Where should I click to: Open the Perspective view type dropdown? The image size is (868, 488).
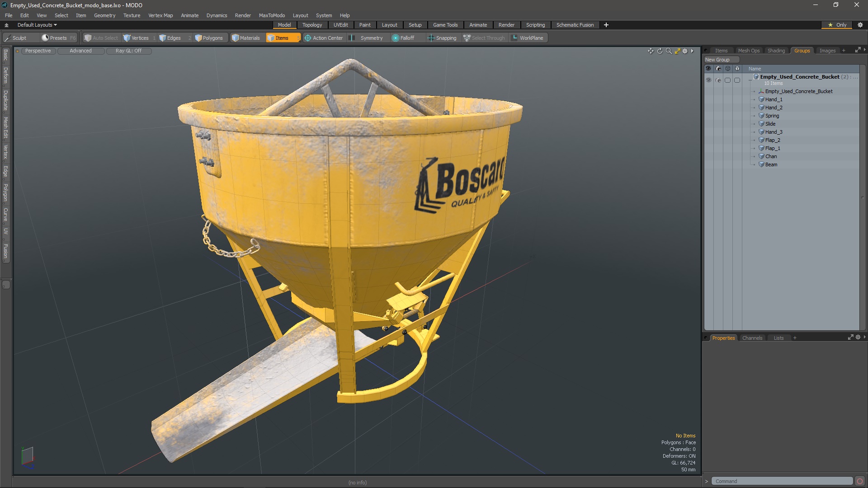[38, 51]
